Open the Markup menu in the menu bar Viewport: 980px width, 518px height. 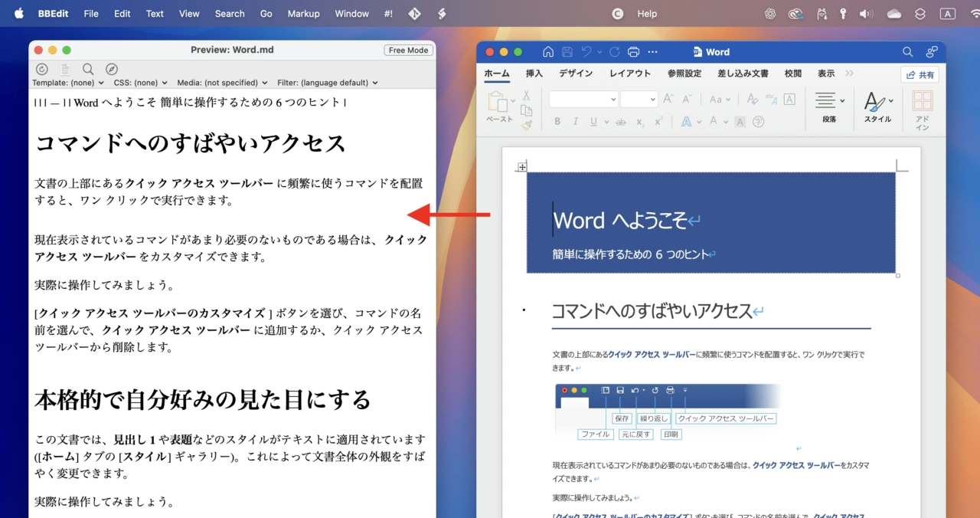click(x=304, y=13)
